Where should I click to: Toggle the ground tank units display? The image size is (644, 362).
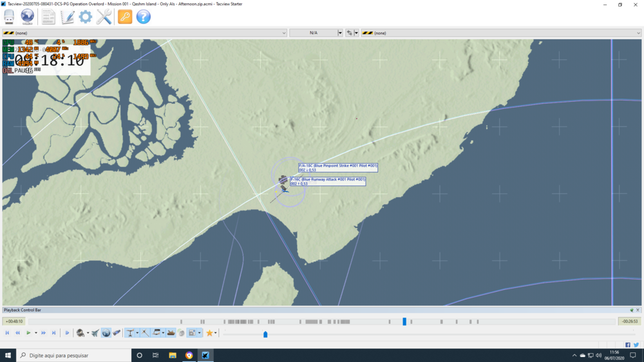point(171,333)
